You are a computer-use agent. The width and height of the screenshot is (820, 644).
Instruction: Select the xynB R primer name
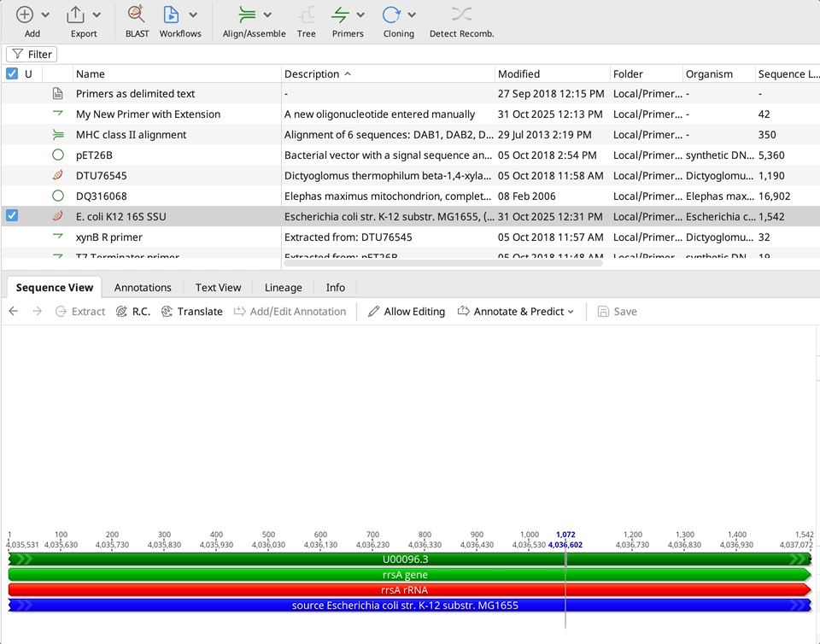point(109,237)
